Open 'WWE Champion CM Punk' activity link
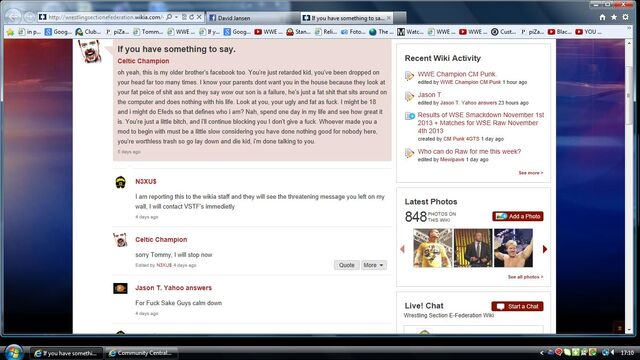This screenshot has height=360, width=640. coord(456,74)
